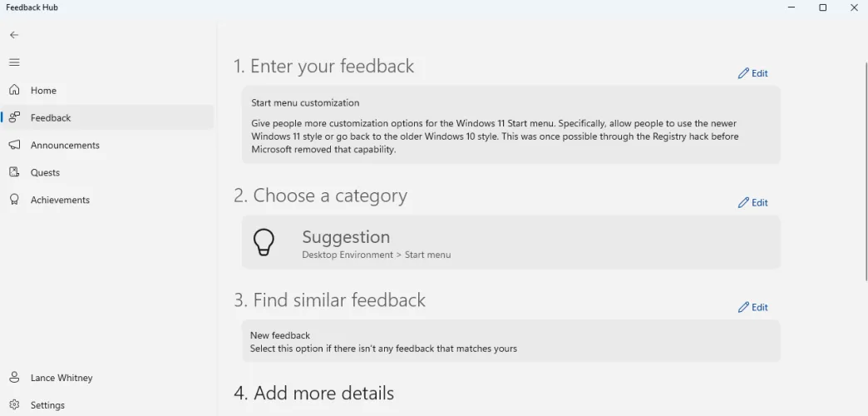
Task: Click the Feedback sidebar icon
Action: tap(14, 117)
